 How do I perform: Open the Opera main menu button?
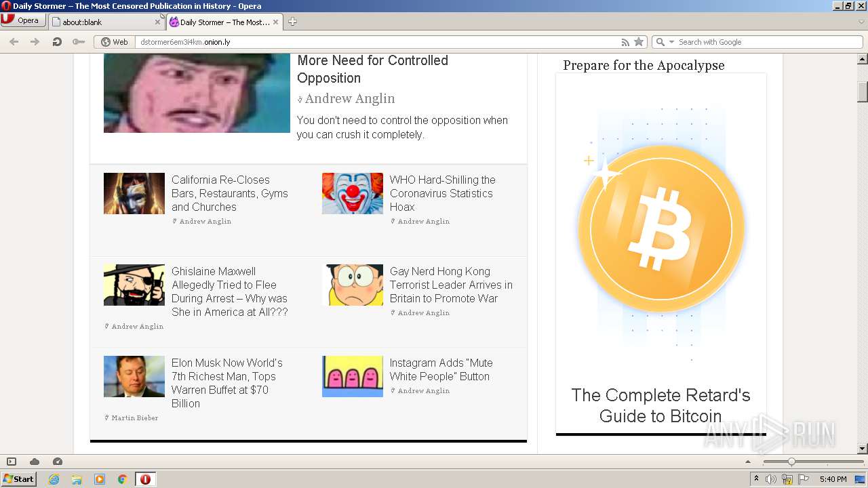pyautogui.click(x=22, y=20)
